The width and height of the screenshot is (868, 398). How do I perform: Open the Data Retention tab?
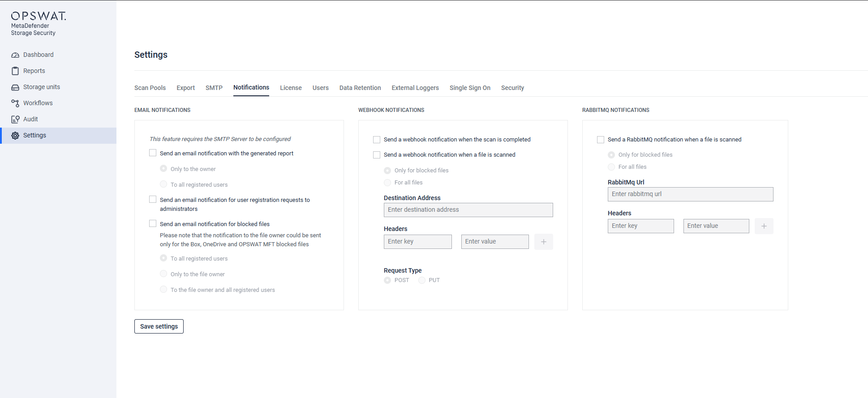coord(360,88)
